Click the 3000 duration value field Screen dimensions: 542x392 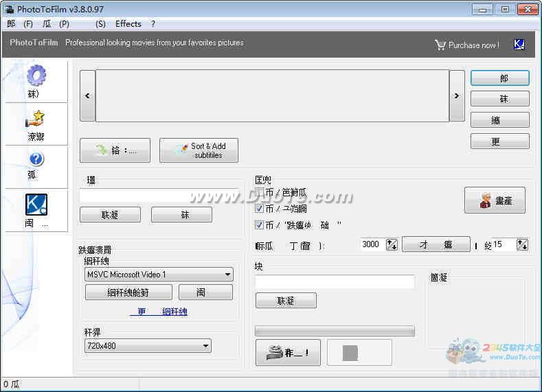(372, 244)
